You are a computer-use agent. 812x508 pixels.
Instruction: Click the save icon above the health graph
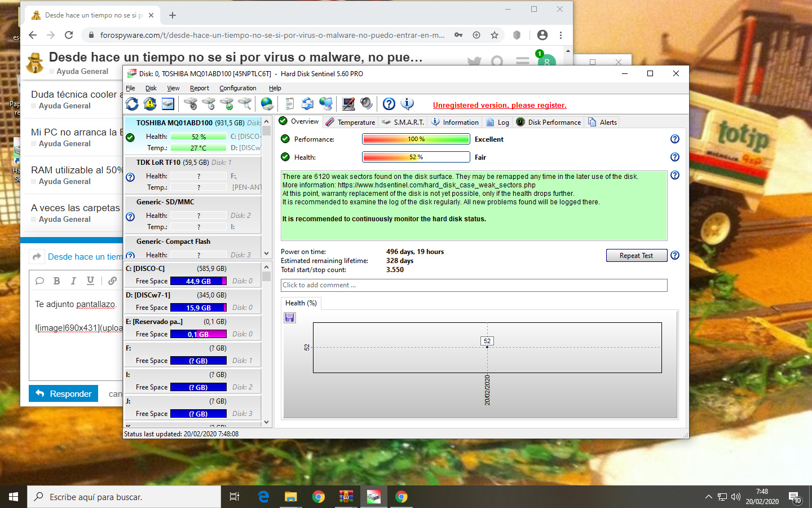(290, 318)
